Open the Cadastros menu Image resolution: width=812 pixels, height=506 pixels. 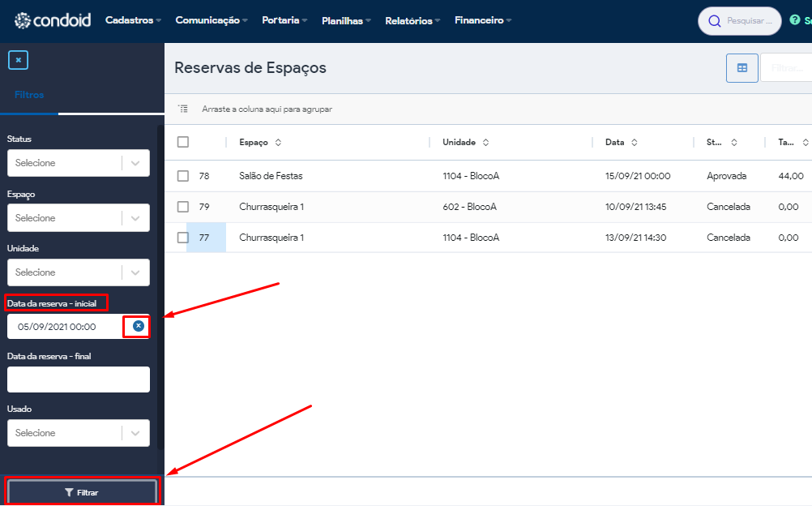pyautogui.click(x=133, y=20)
